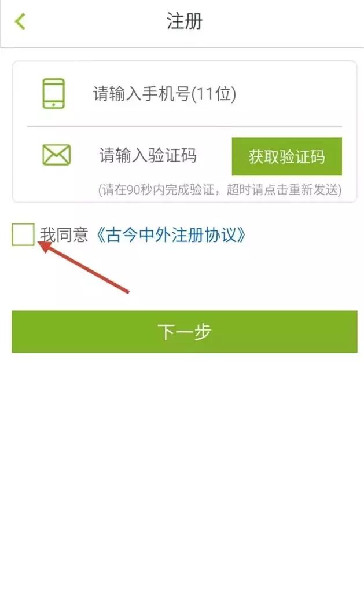The width and height of the screenshot is (364, 616).
Task: Click the 一 character in the 下一步 label
Action: click(x=184, y=332)
